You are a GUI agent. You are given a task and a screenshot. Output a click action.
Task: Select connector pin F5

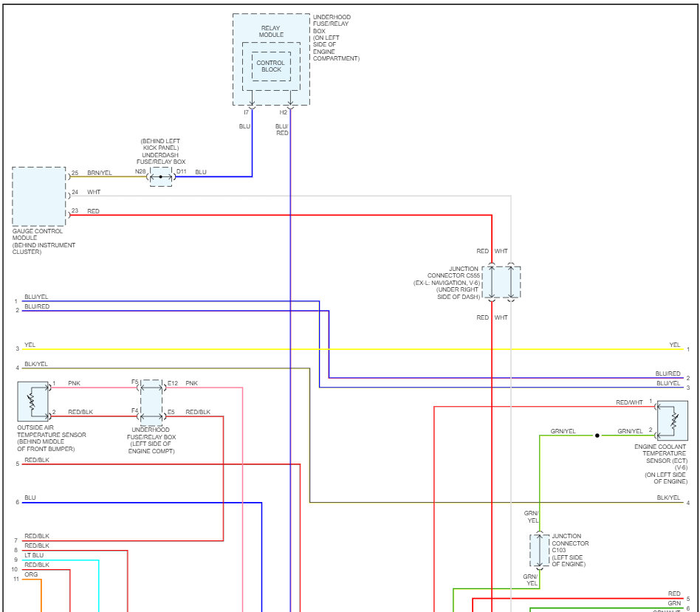(135, 382)
